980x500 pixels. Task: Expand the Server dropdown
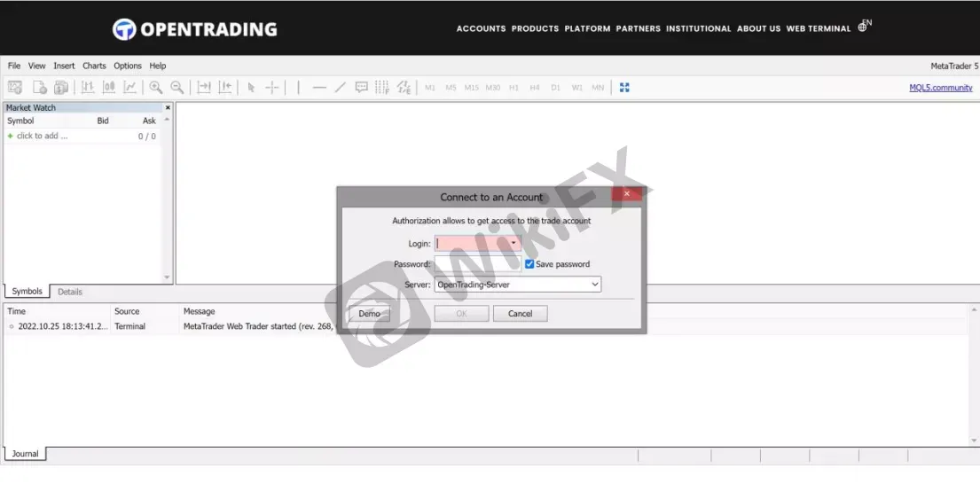coord(595,285)
